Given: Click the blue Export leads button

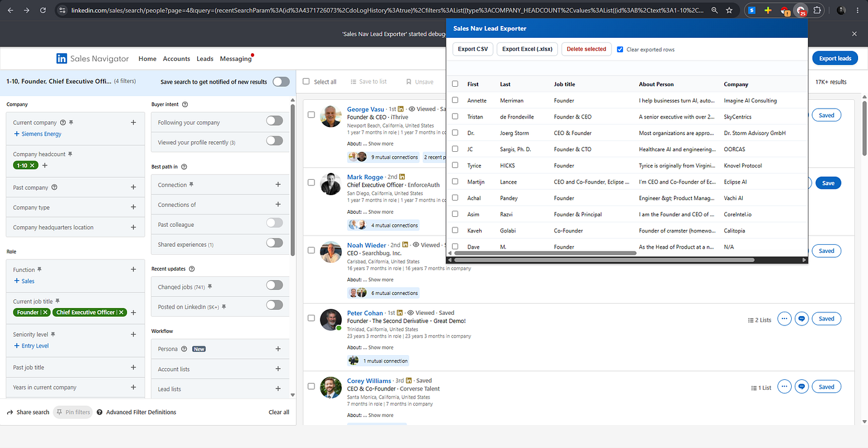Looking at the screenshot, I should click(835, 58).
